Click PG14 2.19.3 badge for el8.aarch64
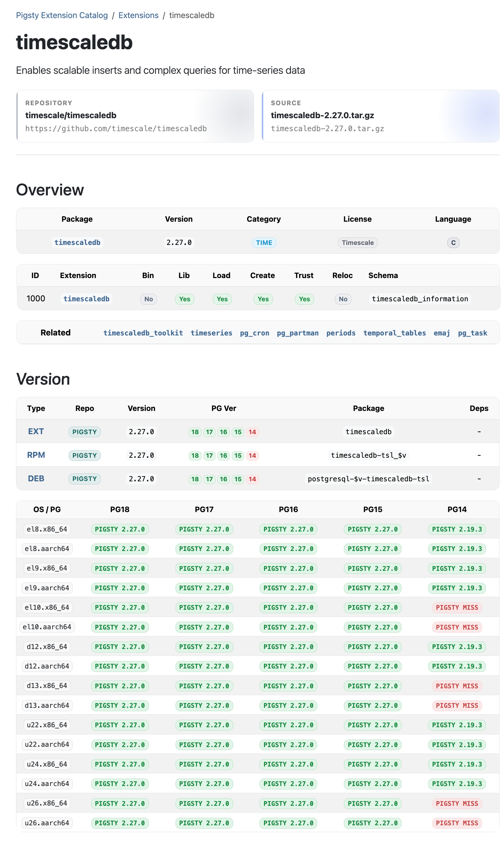This screenshot has width=504, height=854. 457,549
